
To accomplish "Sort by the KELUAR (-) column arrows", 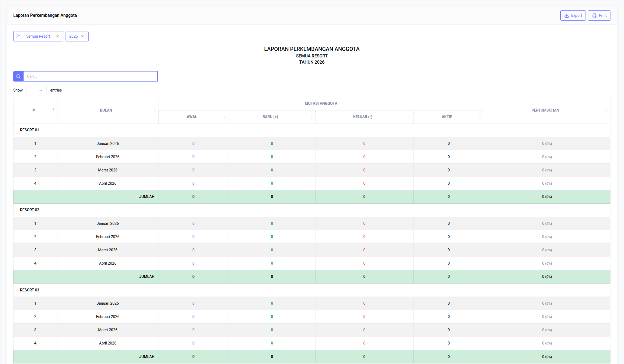I will (409, 117).
